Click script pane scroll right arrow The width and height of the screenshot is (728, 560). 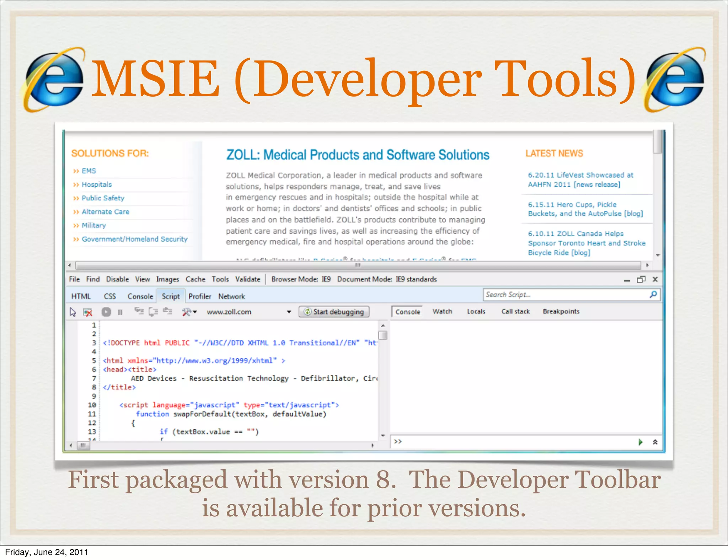click(372, 445)
